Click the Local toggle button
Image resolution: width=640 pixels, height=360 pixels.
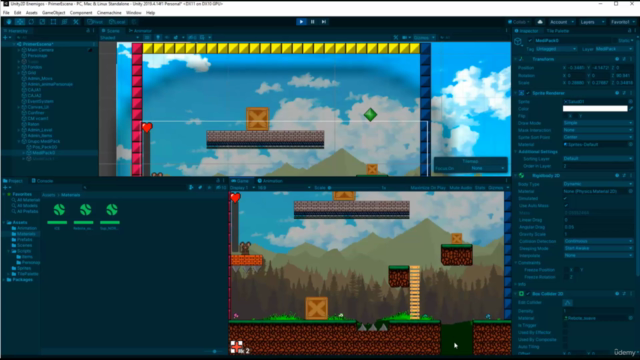pos(118,22)
